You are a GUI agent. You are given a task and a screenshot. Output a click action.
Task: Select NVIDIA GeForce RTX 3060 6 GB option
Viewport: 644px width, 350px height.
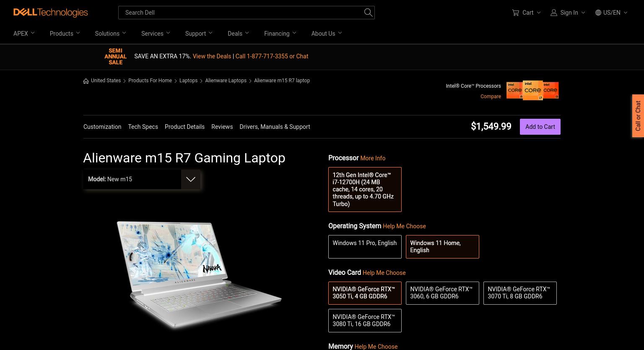pyautogui.click(x=442, y=293)
